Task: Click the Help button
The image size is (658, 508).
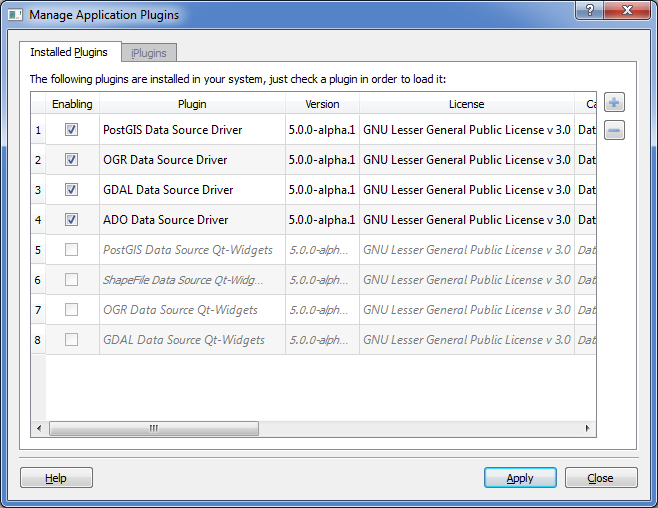Action: 56,478
